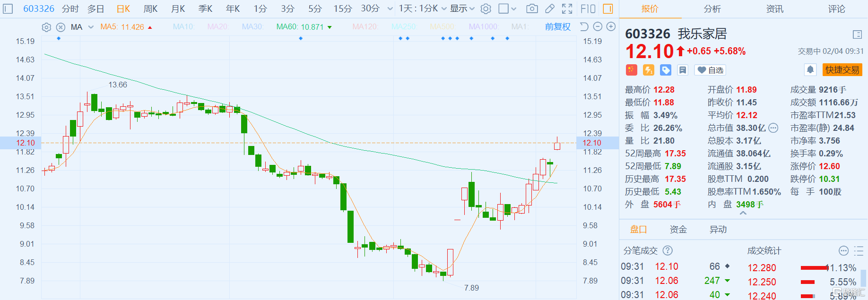Toggle the MA250 moving average line
The width and height of the screenshot is (868, 300).
404,27
